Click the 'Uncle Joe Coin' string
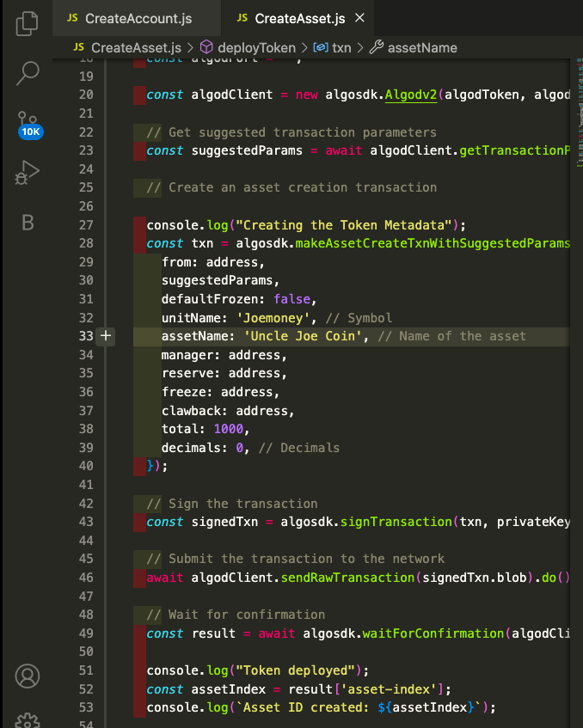583x728 pixels. tap(303, 336)
